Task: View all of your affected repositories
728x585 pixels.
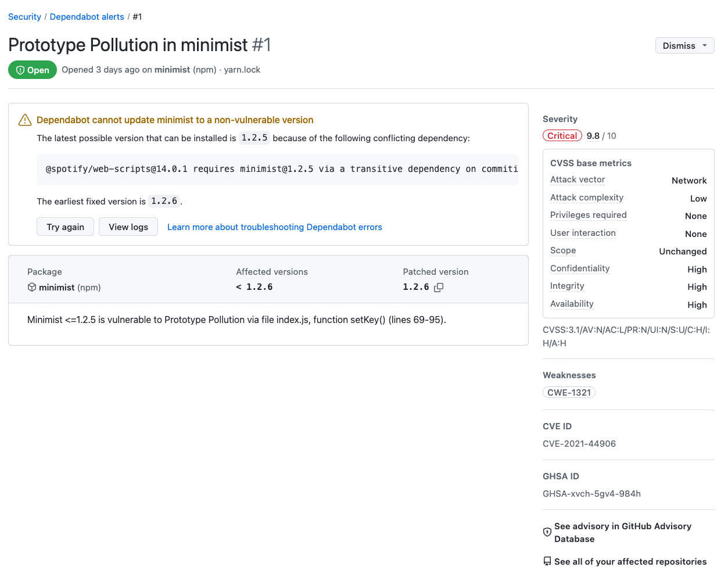Action: click(629, 561)
